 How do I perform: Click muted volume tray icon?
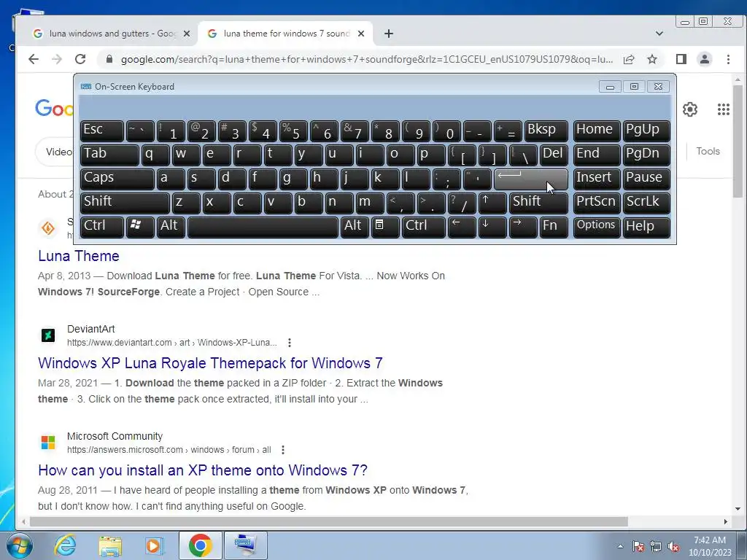(x=673, y=547)
